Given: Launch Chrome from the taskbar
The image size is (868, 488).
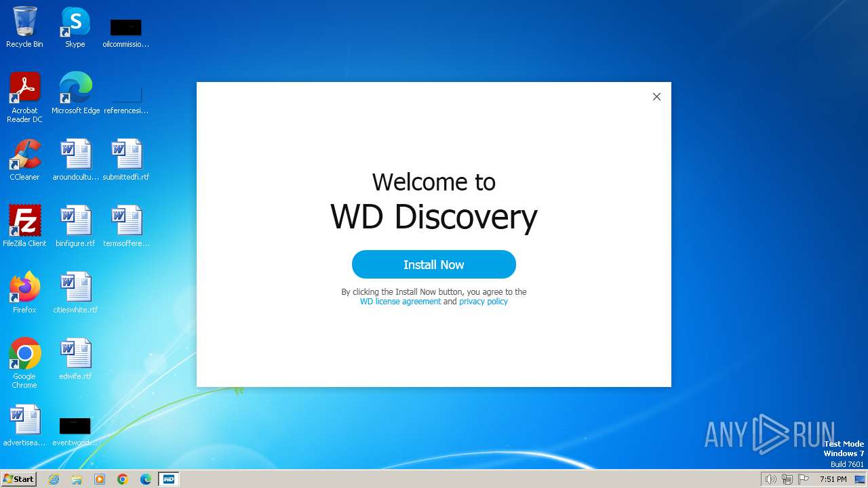Looking at the screenshot, I should pos(123,479).
